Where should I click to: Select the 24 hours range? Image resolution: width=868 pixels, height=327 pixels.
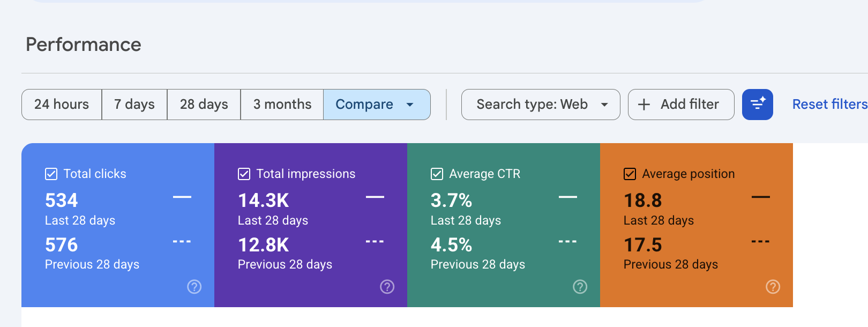[62, 105]
